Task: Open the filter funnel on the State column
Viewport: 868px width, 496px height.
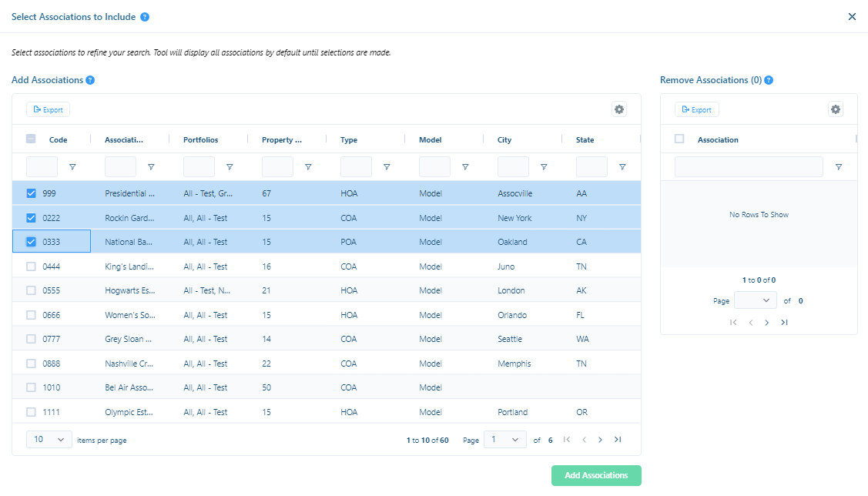Action: [x=622, y=166]
